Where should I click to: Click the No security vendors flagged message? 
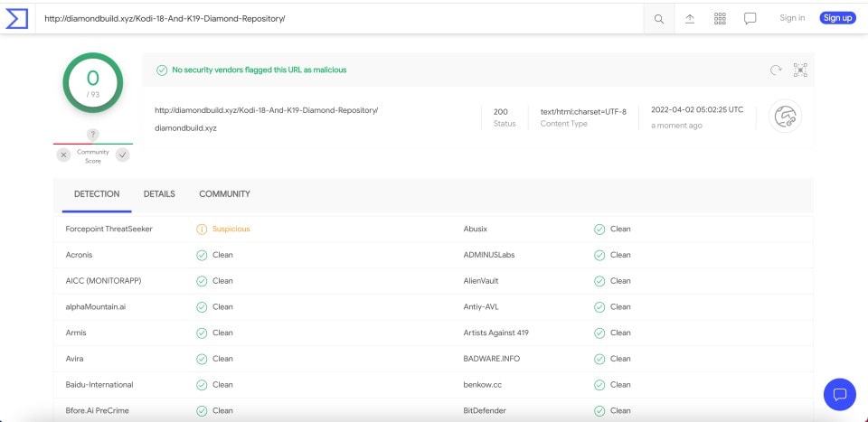point(259,70)
